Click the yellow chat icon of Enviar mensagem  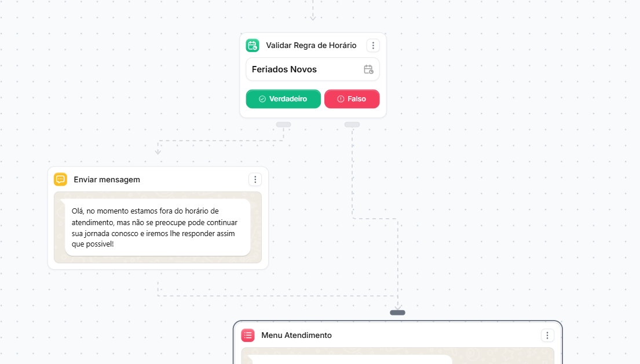click(x=60, y=179)
